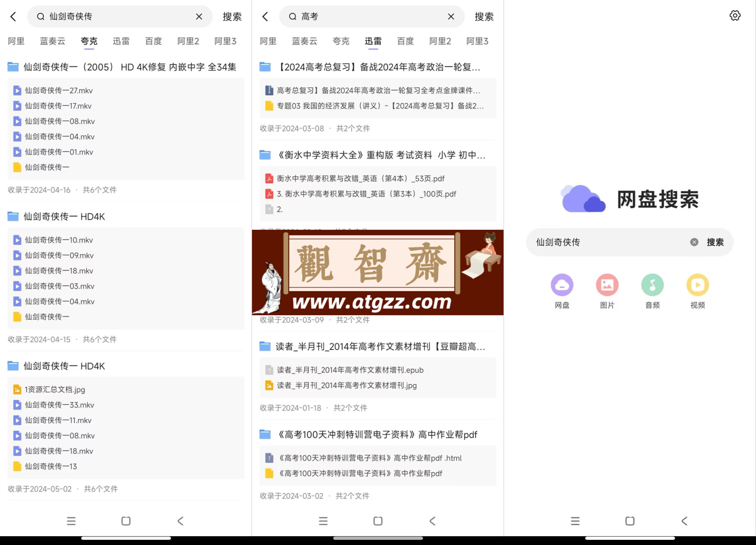Open the www.atgzz.com banner ad

[x=378, y=272]
